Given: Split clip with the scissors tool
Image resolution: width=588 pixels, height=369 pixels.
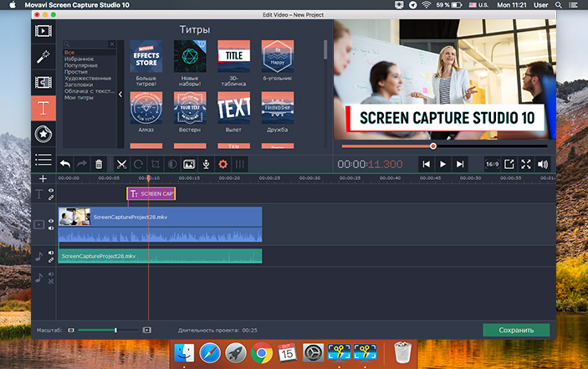Looking at the screenshot, I should pyautogui.click(x=121, y=164).
